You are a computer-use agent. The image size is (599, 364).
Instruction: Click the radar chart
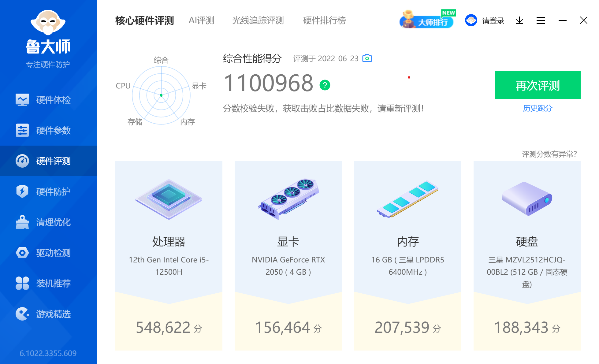tap(161, 95)
